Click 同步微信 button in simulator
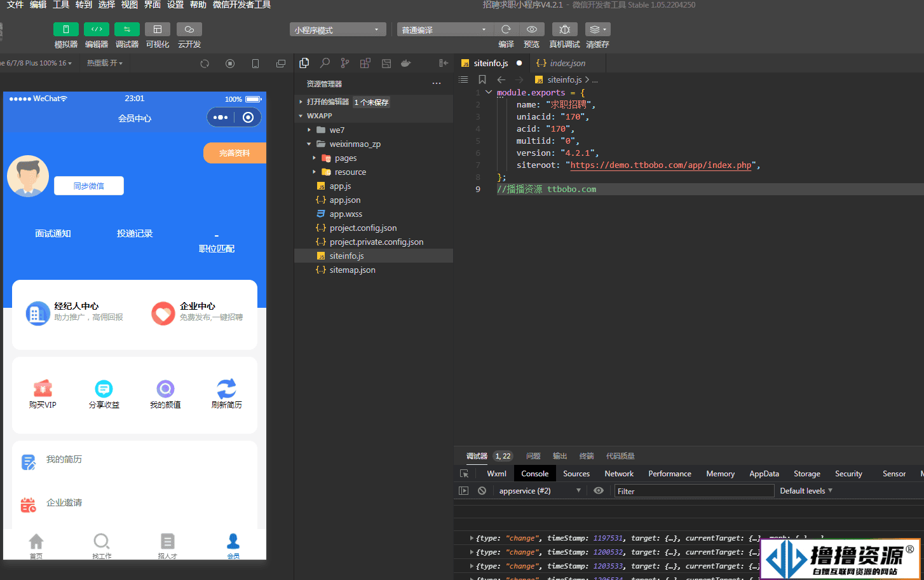 pos(89,186)
